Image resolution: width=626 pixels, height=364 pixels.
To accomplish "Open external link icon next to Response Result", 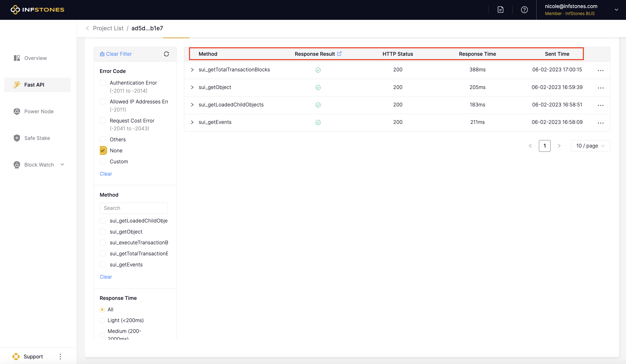I will point(339,54).
